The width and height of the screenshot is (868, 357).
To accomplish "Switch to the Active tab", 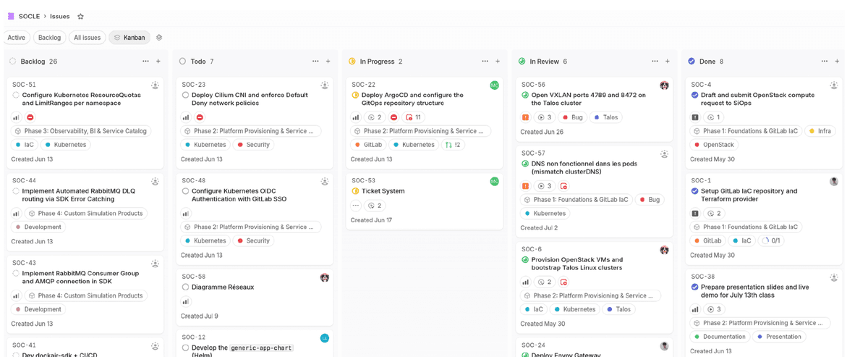I will pyautogui.click(x=17, y=38).
